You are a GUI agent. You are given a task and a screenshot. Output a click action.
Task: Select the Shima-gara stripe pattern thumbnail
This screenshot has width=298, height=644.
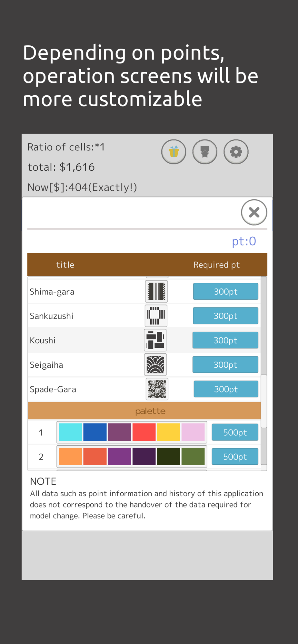(156, 291)
